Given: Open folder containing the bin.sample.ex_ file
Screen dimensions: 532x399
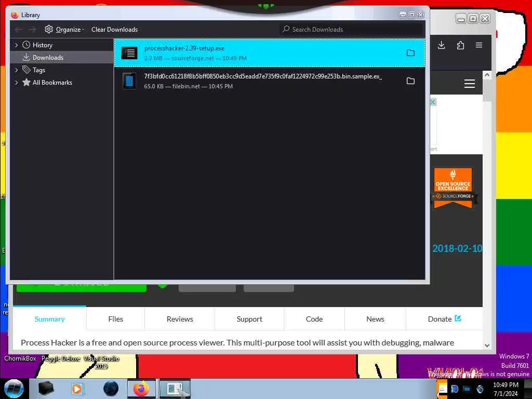Looking at the screenshot, I should [410, 81].
